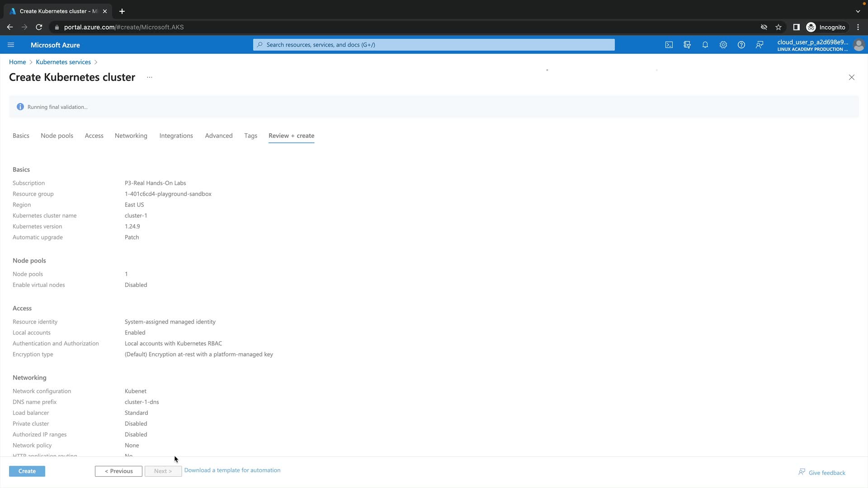
Task: Reload the browser page
Action: (x=39, y=27)
